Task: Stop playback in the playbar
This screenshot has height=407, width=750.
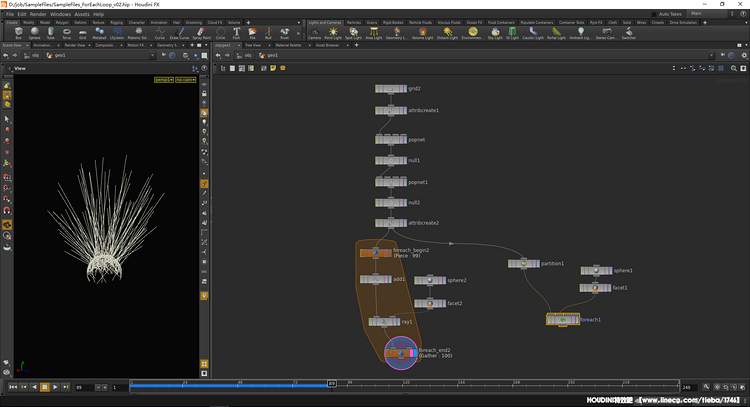Action: click(x=44, y=387)
